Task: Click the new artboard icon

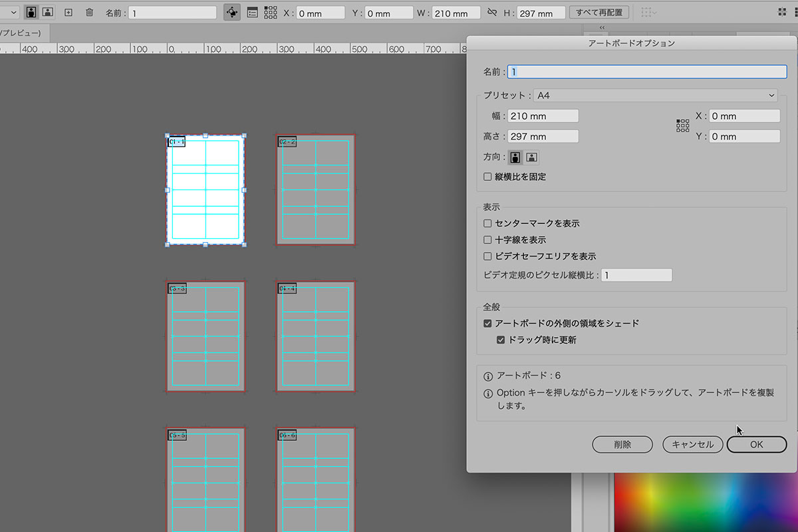Action: click(x=68, y=12)
